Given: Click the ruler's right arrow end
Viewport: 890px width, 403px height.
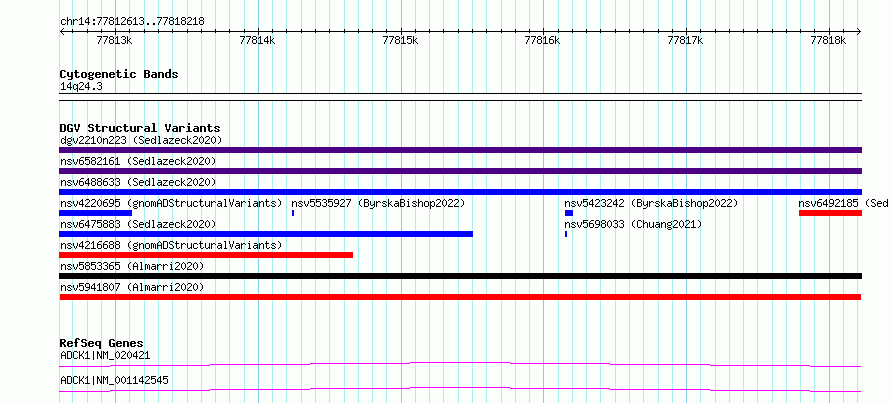Looking at the screenshot, I should (859, 31).
